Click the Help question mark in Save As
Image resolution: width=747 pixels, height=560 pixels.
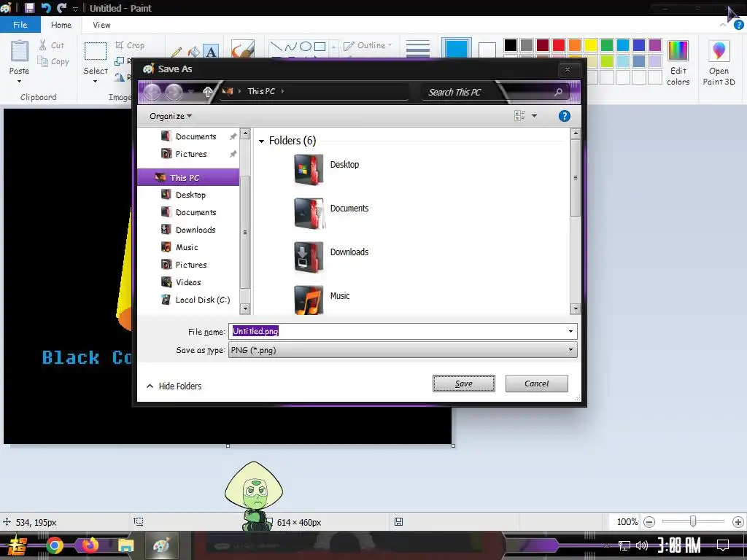click(x=564, y=116)
